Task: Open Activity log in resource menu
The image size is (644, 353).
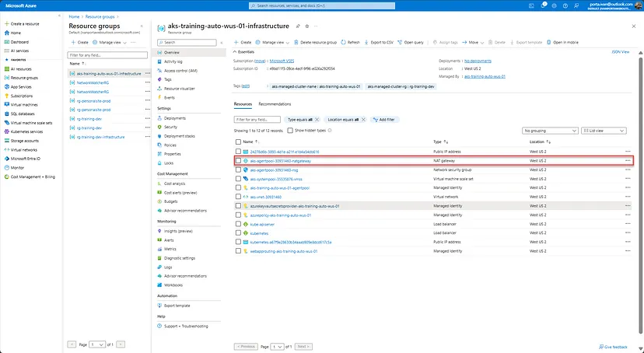Action: coord(174,61)
